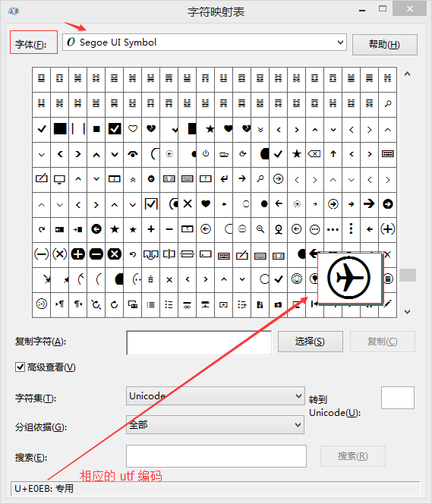Click the enlarged airplane-in-circle character

[x=350, y=277]
